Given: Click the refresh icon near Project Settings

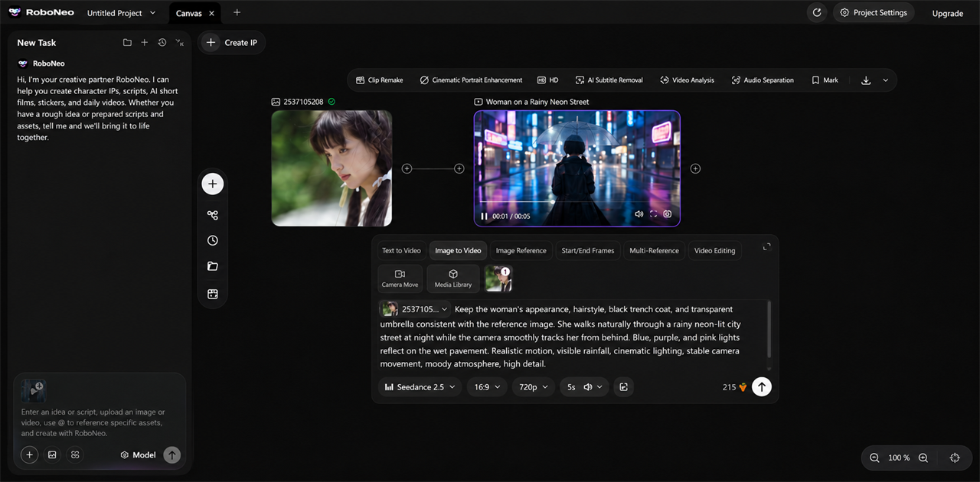Looking at the screenshot, I should coord(817,12).
